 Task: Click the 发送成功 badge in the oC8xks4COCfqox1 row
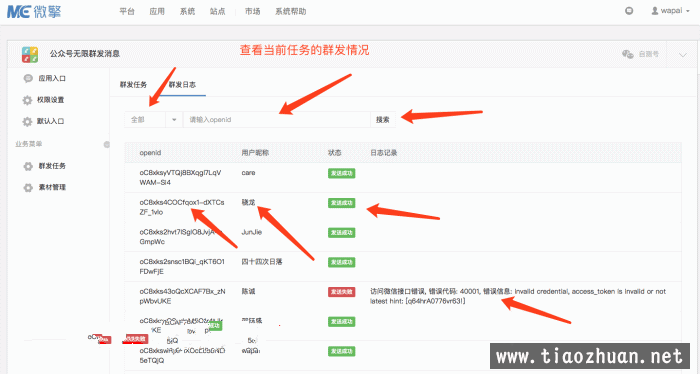coord(342,203)
